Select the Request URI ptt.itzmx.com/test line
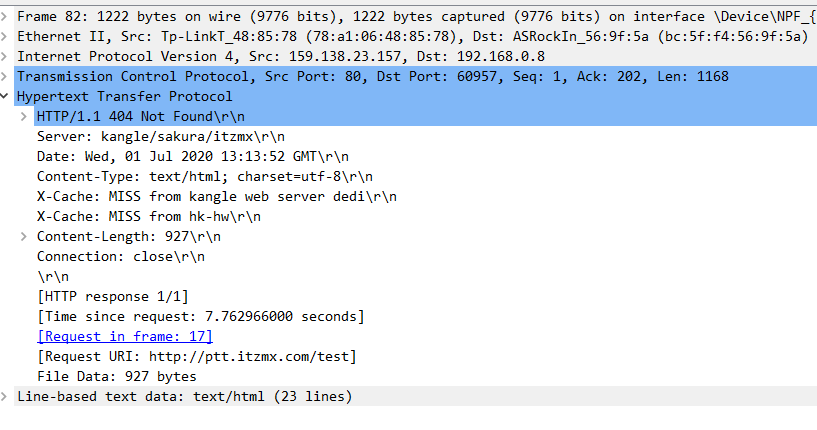817x430 pixels. point(197,357)
